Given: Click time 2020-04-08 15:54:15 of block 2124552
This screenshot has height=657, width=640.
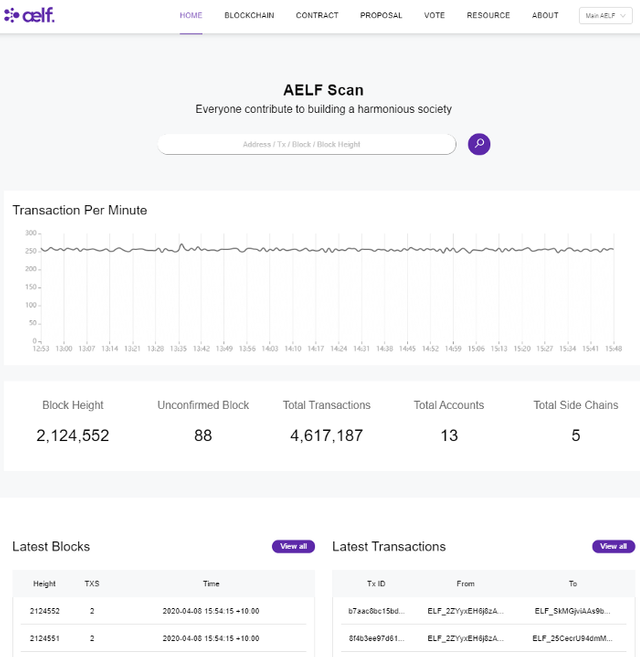Looking at the screenshot, I should (211, 611).
